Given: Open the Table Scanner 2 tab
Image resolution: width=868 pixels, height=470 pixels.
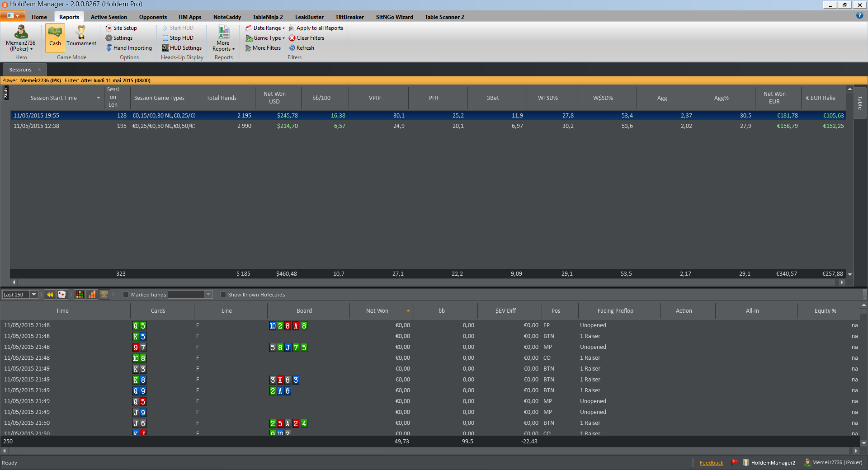Looking at the screenshot, I should [x=444, y=17].
